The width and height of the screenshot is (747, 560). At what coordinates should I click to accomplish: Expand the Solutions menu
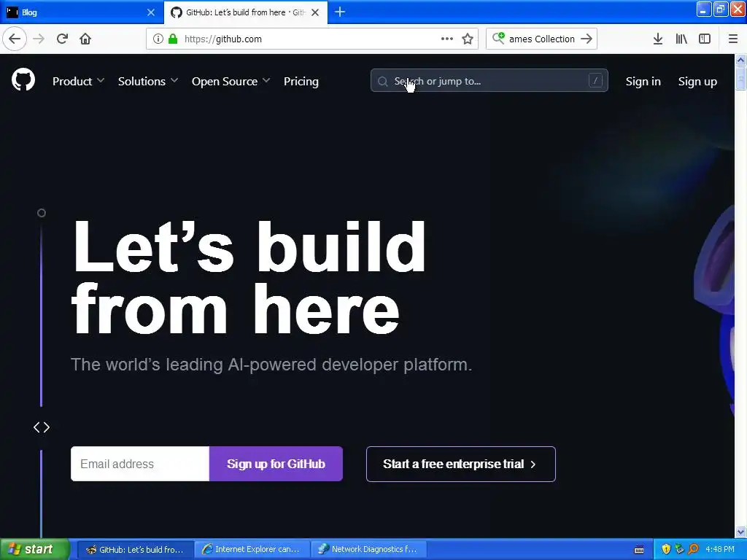(148, 82)
